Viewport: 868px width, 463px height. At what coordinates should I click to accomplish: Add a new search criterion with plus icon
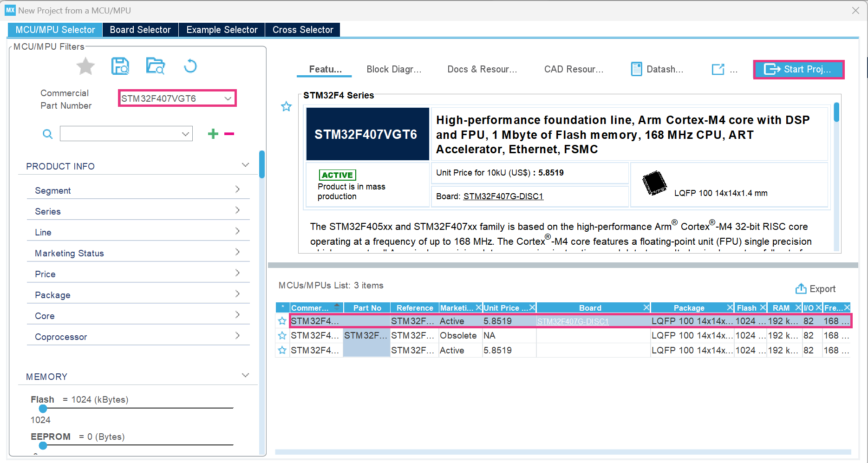[213, 134]
